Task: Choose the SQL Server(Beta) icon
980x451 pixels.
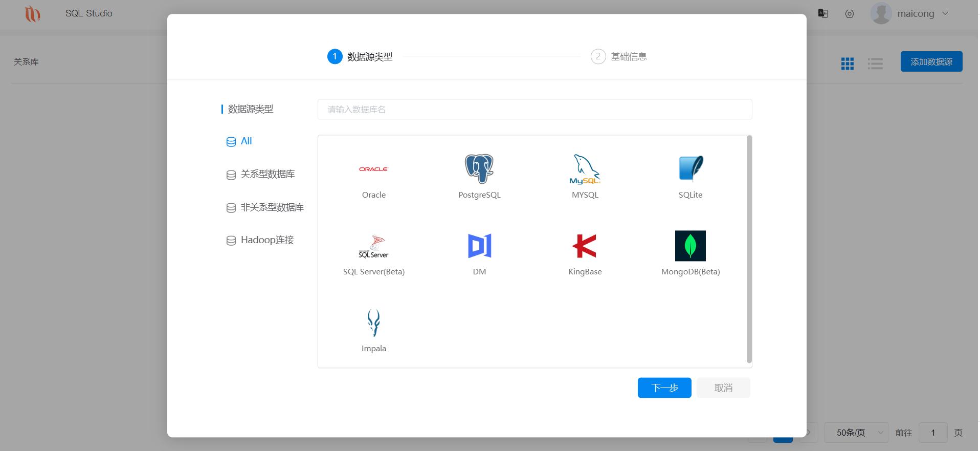Action: [x=373, y=246]
